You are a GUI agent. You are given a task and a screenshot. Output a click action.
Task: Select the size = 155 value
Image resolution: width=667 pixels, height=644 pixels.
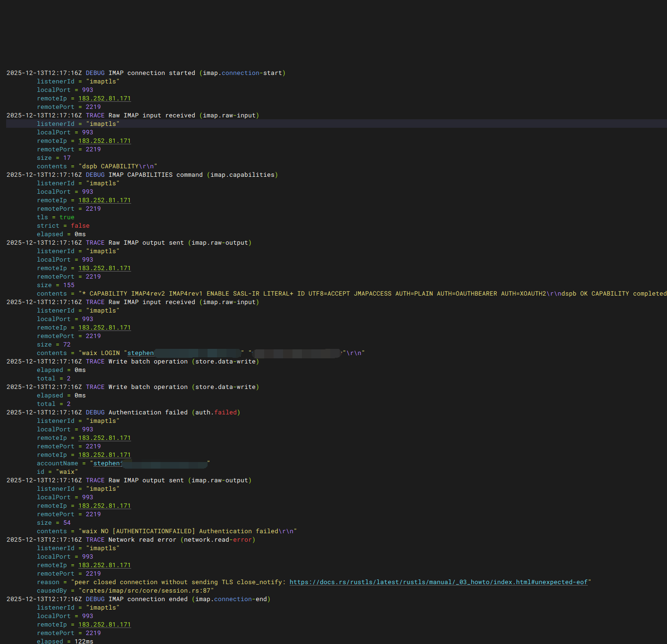[x=68, y=285]
